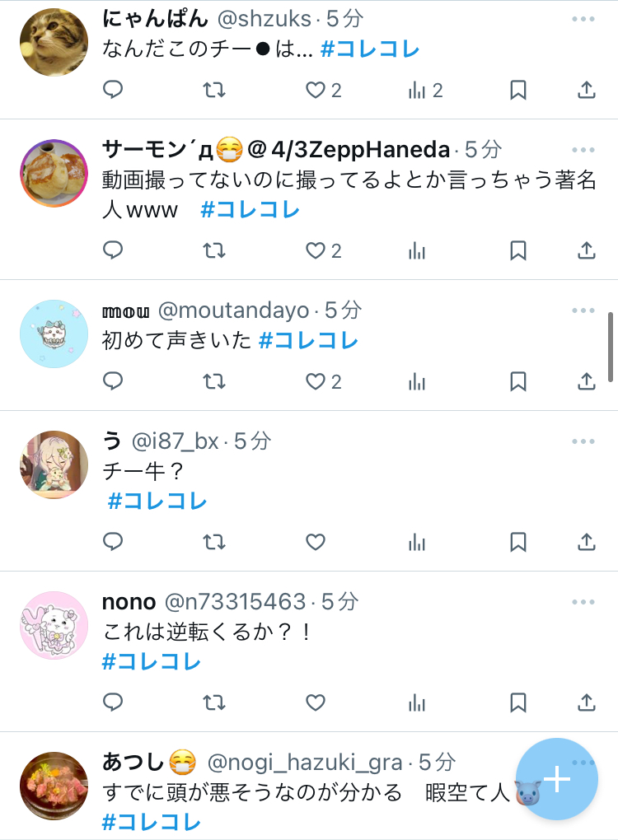View analytics of the サーモン tweet
This screenshot has width=618, height=840.
pyautogui.click(x=416, y=250)
